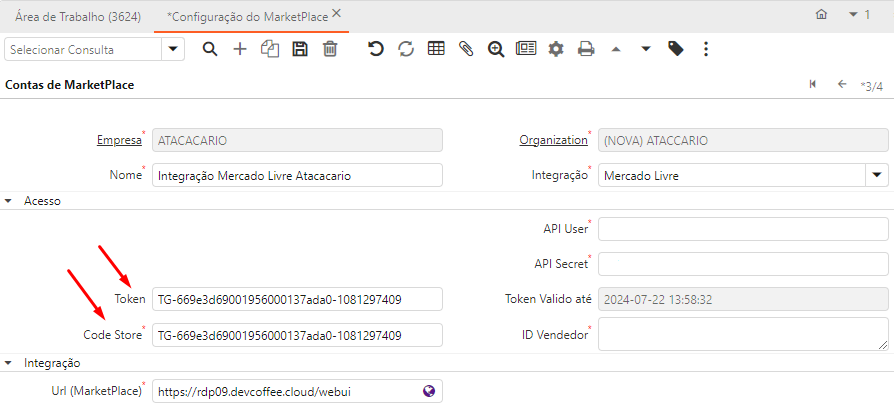Open the Empresa field label link
Image resolution: width=894 pixels, height=407 pixels.
118,141
